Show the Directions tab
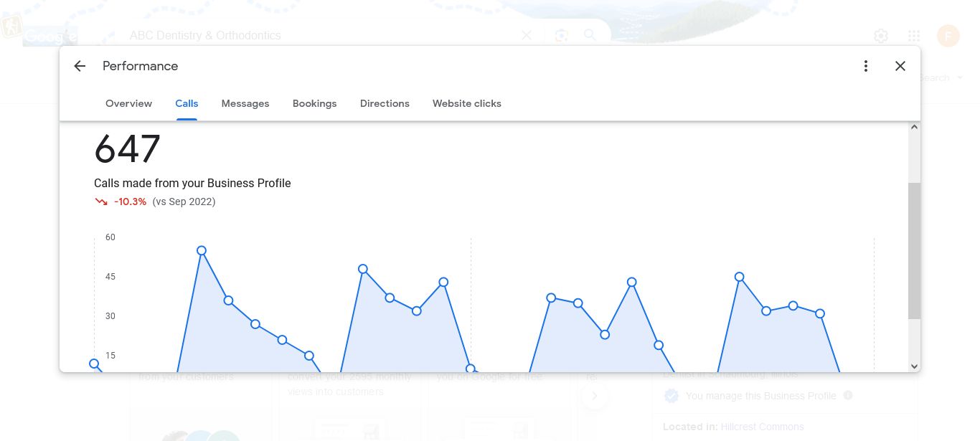980x441 pixels. [385, 103]
